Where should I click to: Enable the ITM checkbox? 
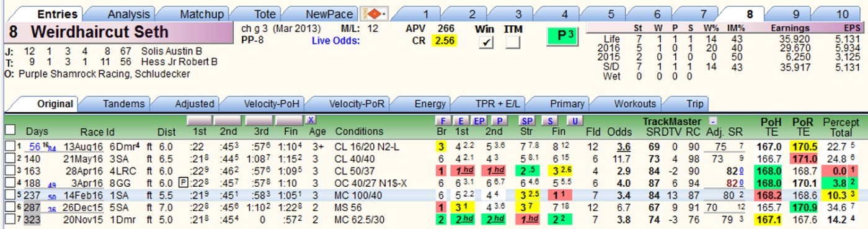pyautogui.click(x=513, y=42)
